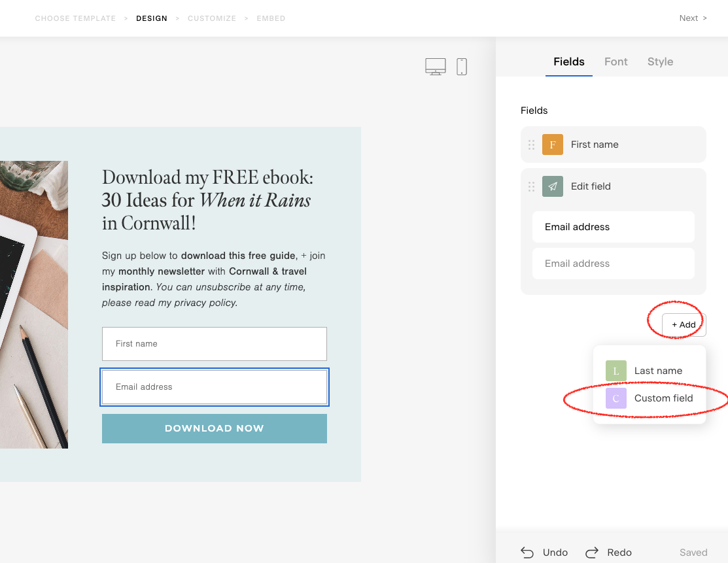
Task: Select the drag handle next to First name field
Action: [x=531, y=144]
